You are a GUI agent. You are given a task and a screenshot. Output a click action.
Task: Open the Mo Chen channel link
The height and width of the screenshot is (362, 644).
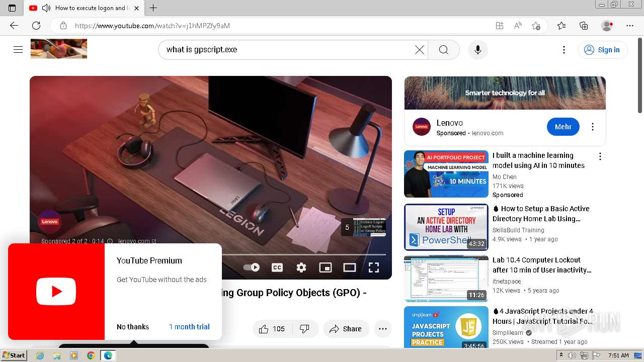point(505,177)
